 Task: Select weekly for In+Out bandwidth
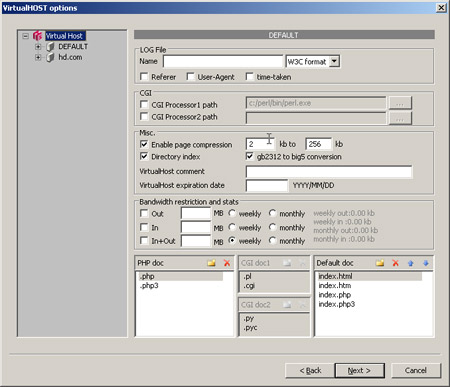click(x=232, y=240)
